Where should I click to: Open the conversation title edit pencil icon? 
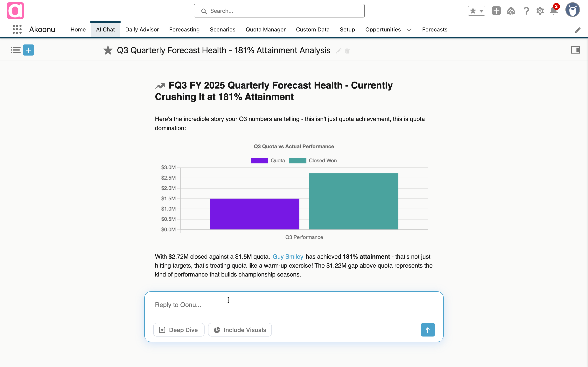(x=339, y=51)
